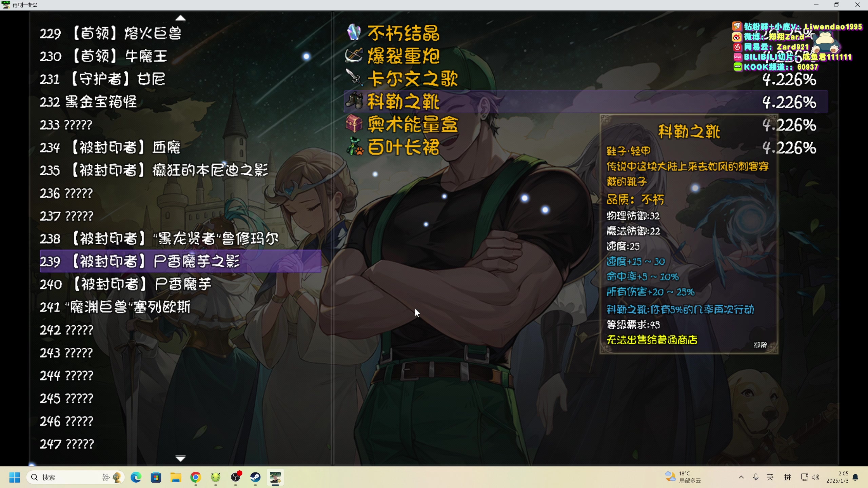Viewport: 868px width, 488px height.
Task: Open File Explorer from taskbar
Action: [176, 477]
